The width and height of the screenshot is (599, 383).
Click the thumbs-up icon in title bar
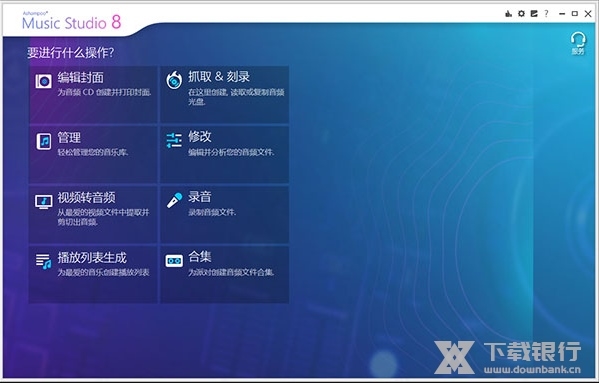pos(508,14)
